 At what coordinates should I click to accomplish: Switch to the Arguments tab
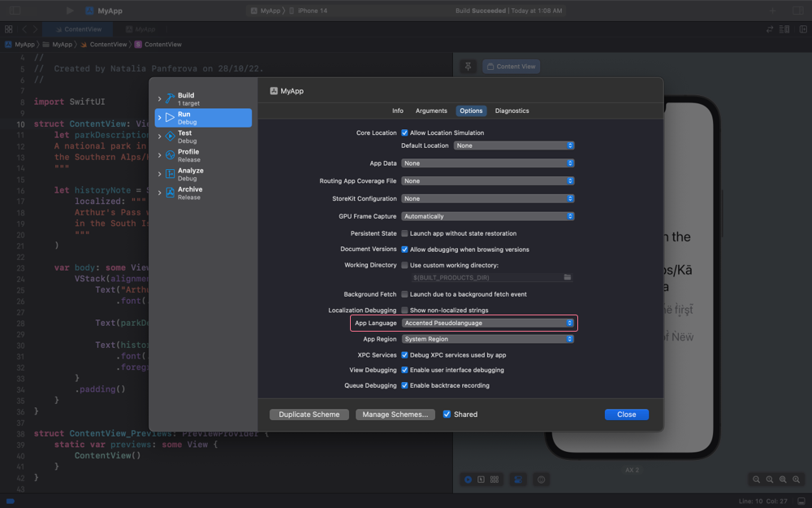[431, 111]
